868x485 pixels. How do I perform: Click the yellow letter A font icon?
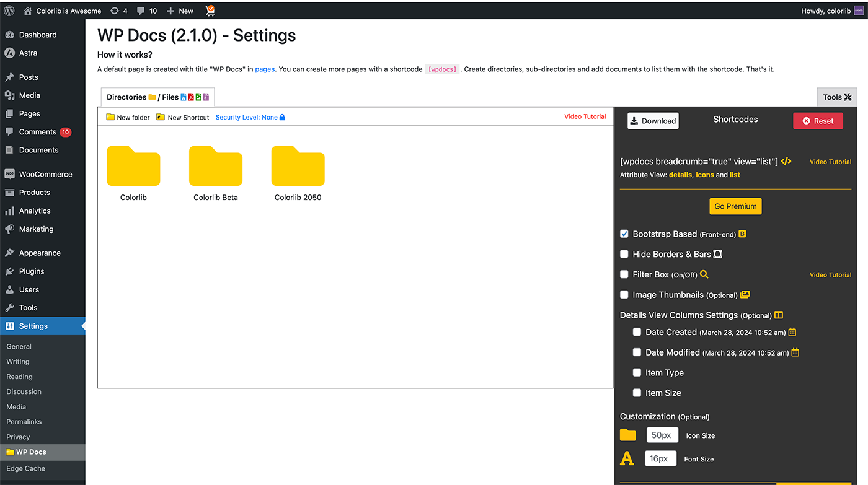[x=627, y=459]
